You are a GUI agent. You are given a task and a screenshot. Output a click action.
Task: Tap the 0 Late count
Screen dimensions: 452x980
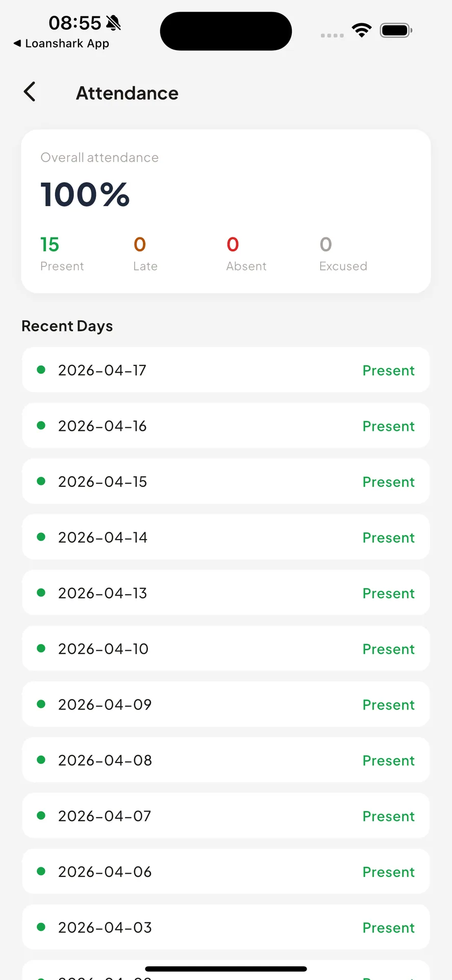[x=145, y=253]
